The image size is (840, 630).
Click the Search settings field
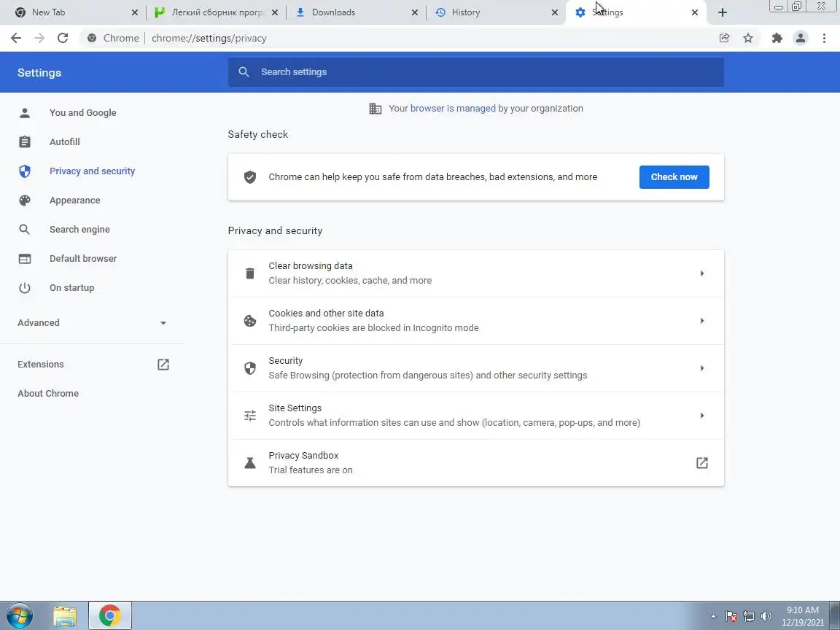pos(475,71)
